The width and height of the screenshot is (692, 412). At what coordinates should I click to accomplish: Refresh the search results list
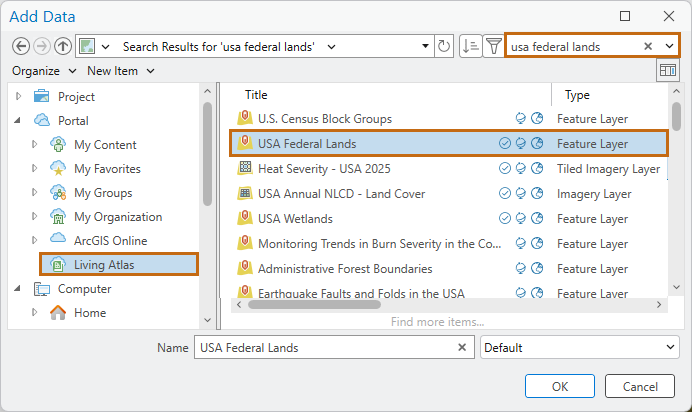coord(444,46)
